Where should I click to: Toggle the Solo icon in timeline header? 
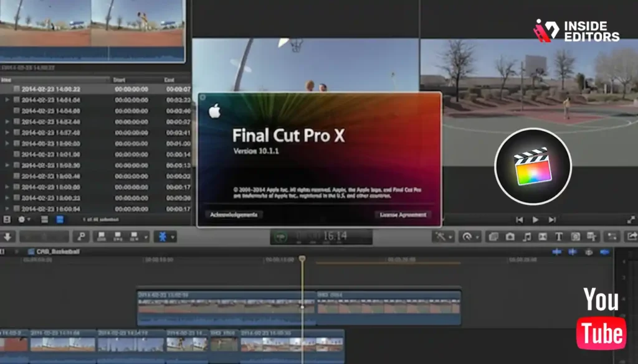click(589, 252)
